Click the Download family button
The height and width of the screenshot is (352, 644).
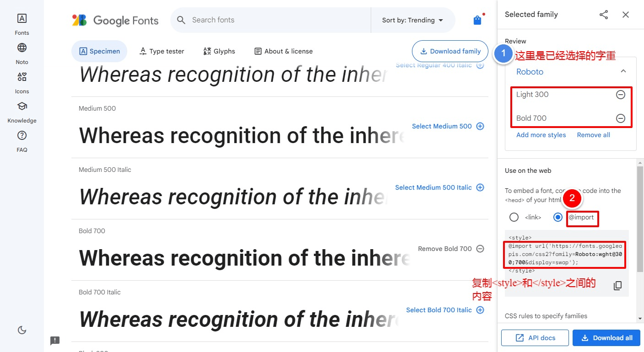tap(450, 51)
